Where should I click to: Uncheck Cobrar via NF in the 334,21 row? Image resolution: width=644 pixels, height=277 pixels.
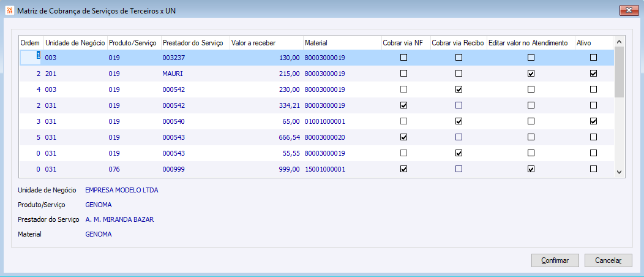click(404, 105)
